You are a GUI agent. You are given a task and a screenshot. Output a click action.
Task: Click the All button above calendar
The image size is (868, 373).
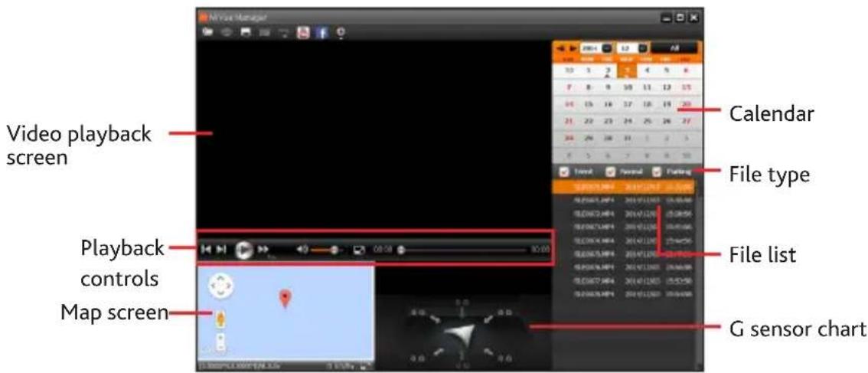674,49
